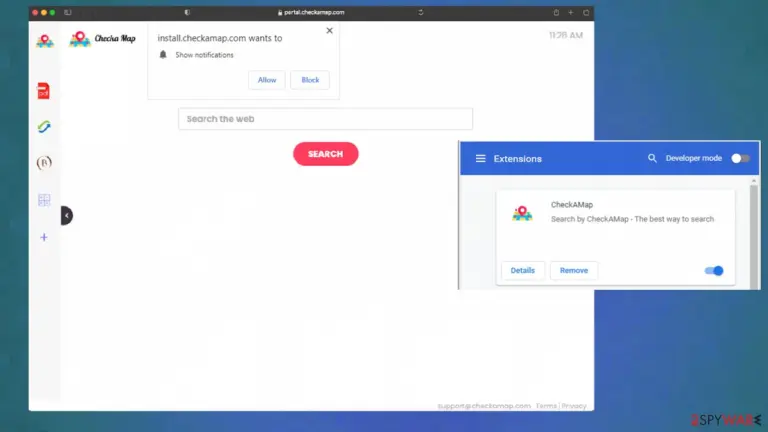The image size is (768, 432).
Task: Open the red PDF sidebar icon
Action: click(x=44, y=91)
